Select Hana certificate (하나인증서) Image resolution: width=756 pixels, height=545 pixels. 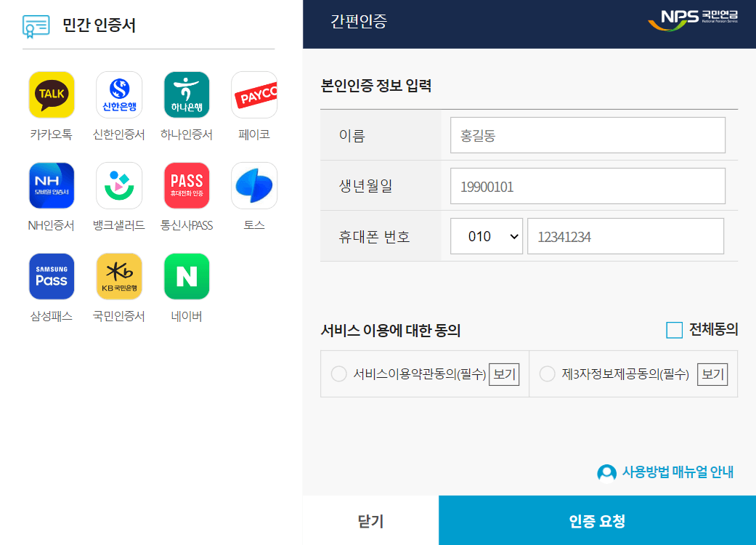point(186,94)
